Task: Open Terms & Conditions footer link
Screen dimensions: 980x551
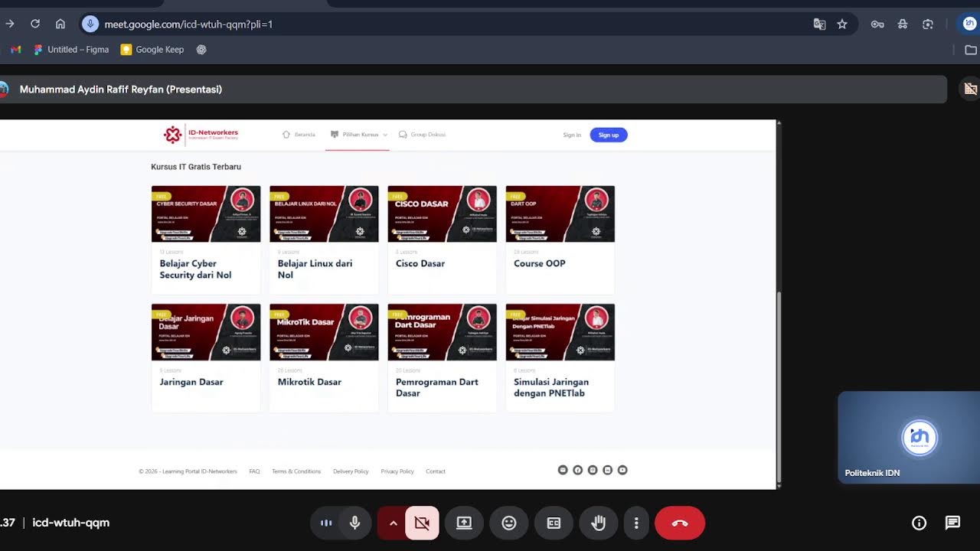Action: (296, 471)
